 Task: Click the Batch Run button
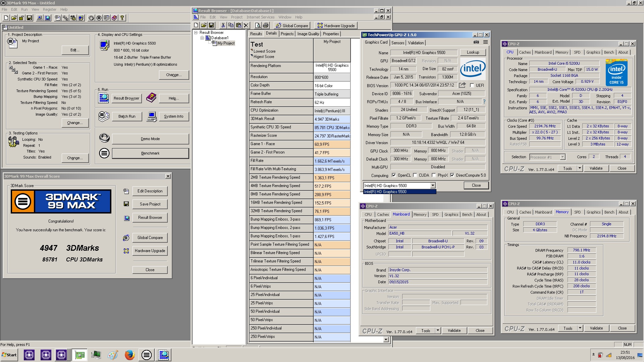(x=127, y=117)
